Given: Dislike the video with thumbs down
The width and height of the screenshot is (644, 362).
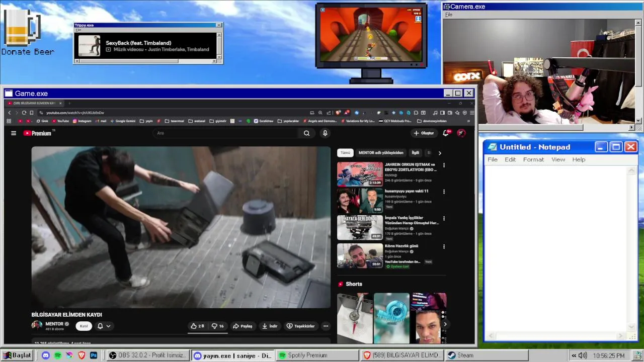Looking at the screenshot, I should (x=218, y=326).
